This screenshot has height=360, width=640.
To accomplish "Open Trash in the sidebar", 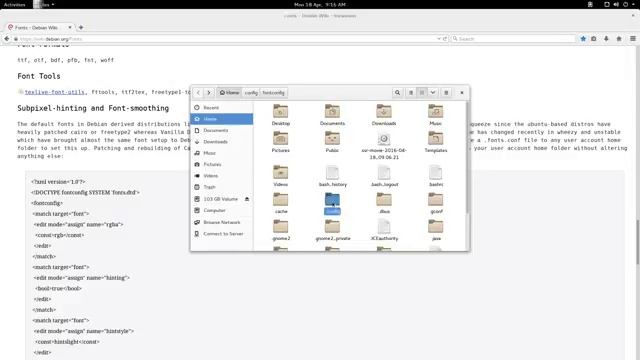I will (x=222, y=187).
